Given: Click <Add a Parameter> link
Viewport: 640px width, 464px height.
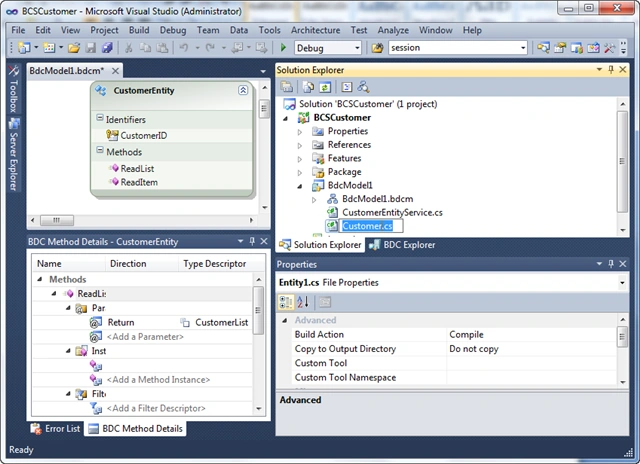Looking at the screenshot, I should coord(145,337).
